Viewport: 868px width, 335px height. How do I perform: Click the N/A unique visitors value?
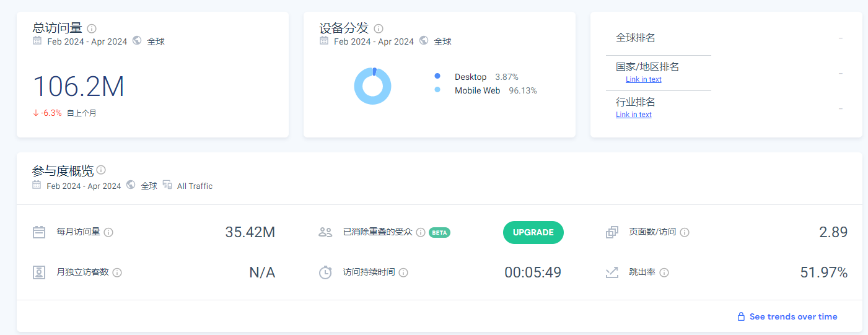click(x=262, y=272)
